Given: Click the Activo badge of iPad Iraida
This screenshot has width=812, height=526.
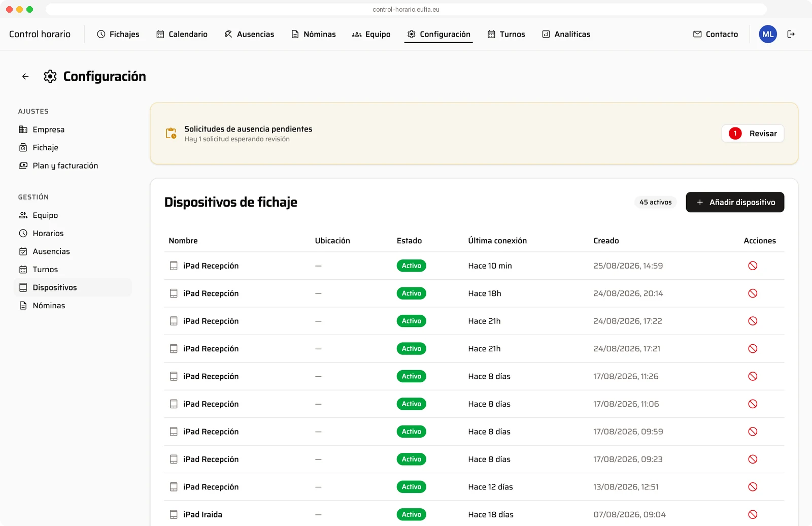Looking at the screenshot, I should coord(411,514).
